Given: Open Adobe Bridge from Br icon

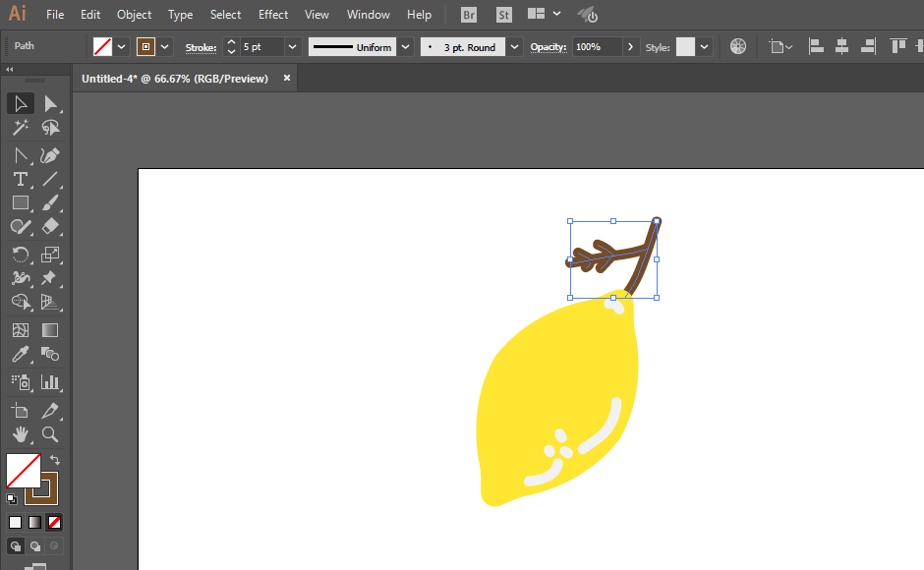Looking at the screenshot, I should point(469,15).
